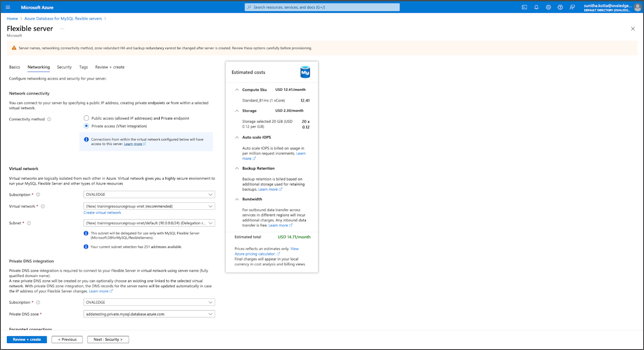The width and height of the screenshot is (644, 350).
Task: Click the Review + create button
Action: pos(27,340)
